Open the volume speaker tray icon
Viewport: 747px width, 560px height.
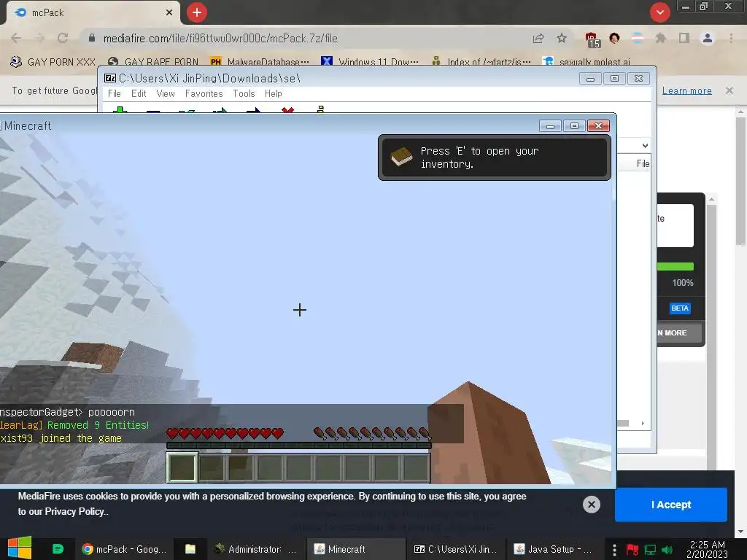tap(667, 550)
